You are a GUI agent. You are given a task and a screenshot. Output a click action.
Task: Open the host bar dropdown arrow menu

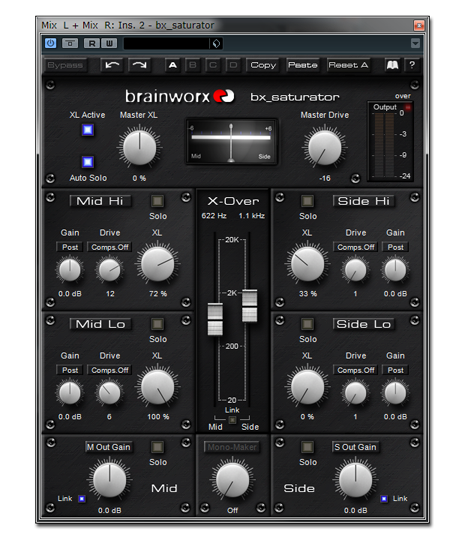pyautogui.click(x=415, y=43)
